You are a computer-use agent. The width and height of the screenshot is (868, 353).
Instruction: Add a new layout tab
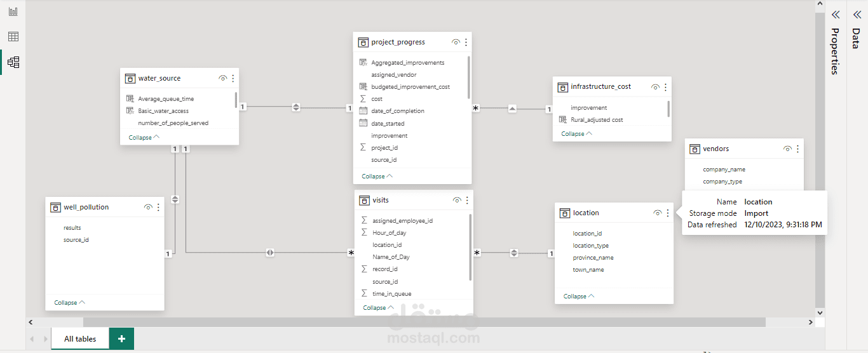coord(121,339)
